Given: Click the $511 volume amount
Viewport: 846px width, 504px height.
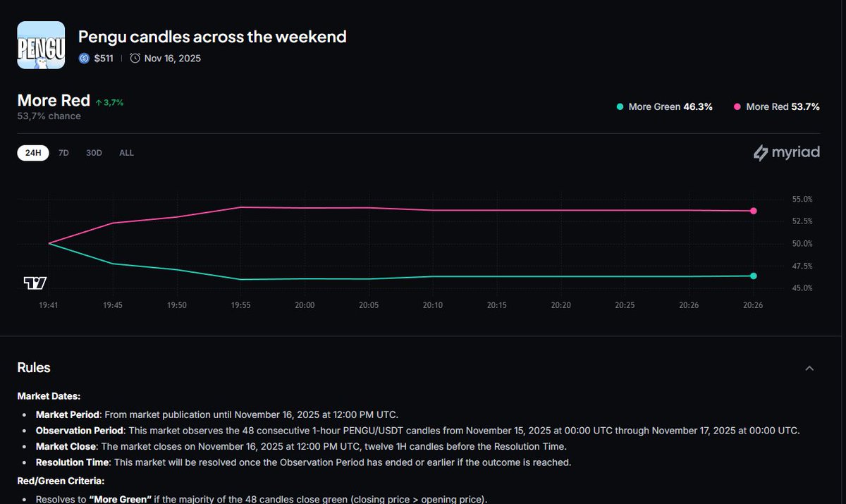Looking at the screenshot, I should 104,59.
